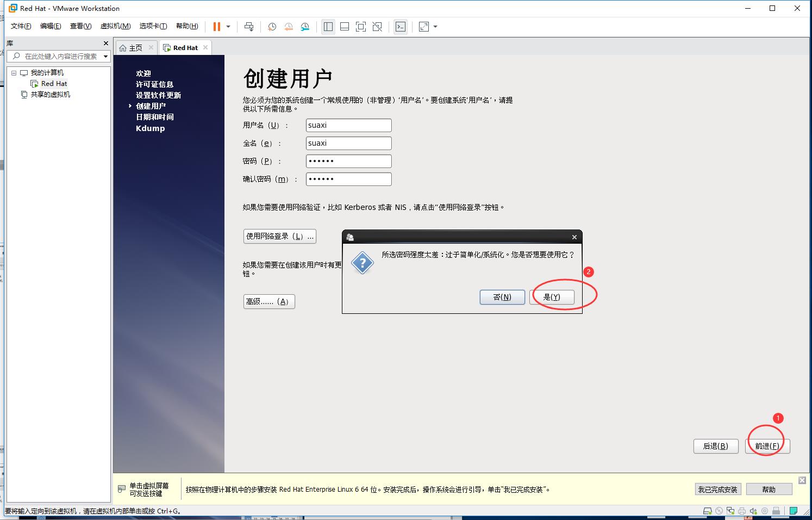Click the 设置软件更新 step in sidebar
This screenshot has height=520, width=812.
tap(158, 95)
